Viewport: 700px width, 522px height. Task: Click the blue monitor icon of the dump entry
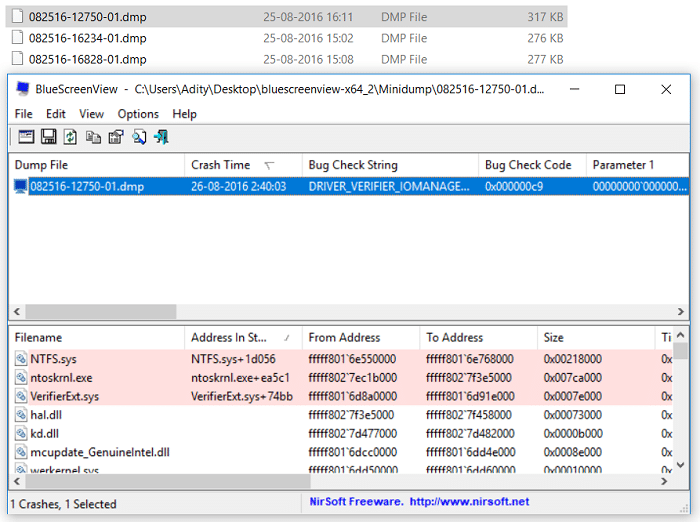tap(20, 187)
